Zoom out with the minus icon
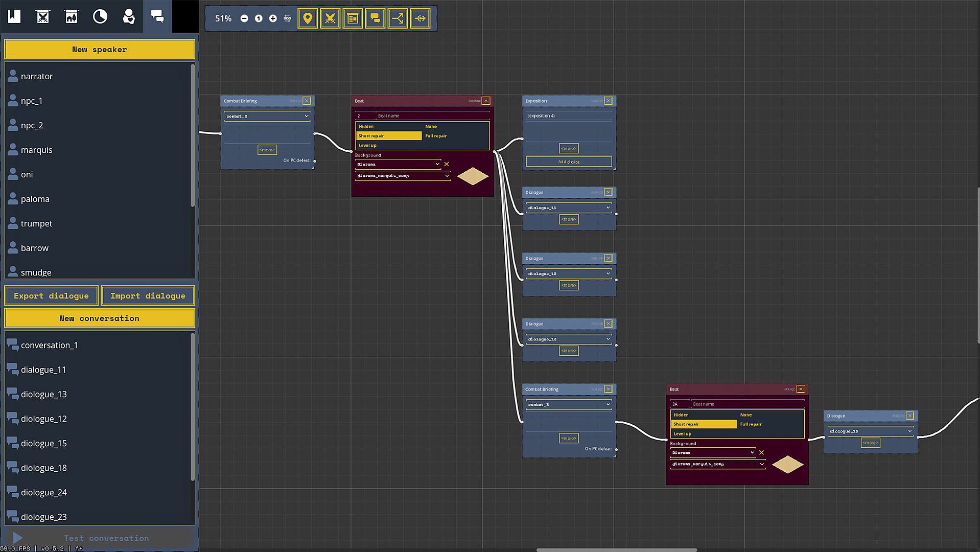The image size is (980, 552). [244, 18]
